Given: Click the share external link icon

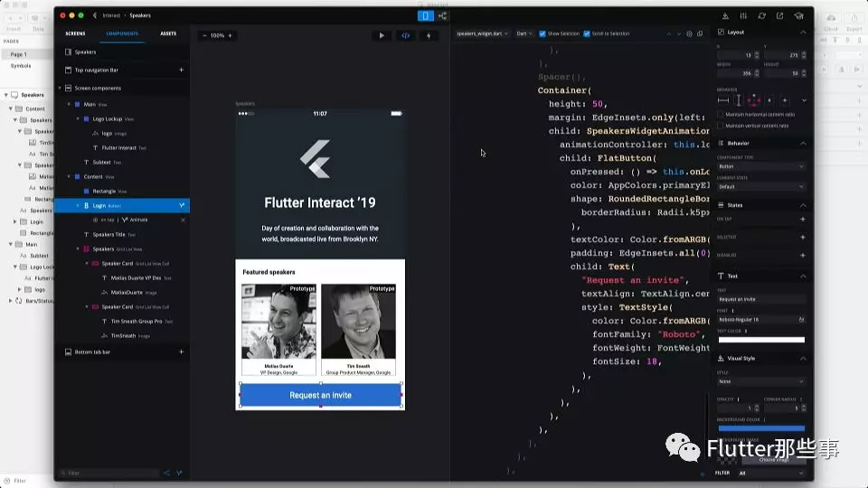Looking at the screenshot, I should tap(780, 16).
